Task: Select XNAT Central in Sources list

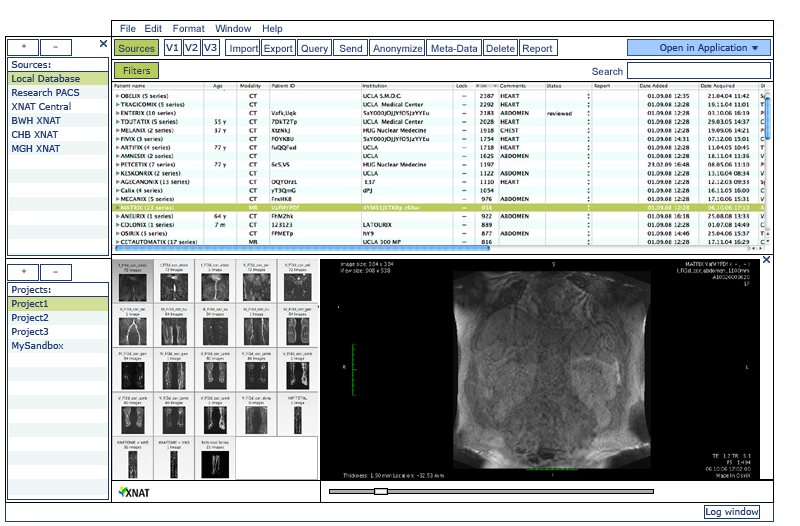Action: pos(41,106)
